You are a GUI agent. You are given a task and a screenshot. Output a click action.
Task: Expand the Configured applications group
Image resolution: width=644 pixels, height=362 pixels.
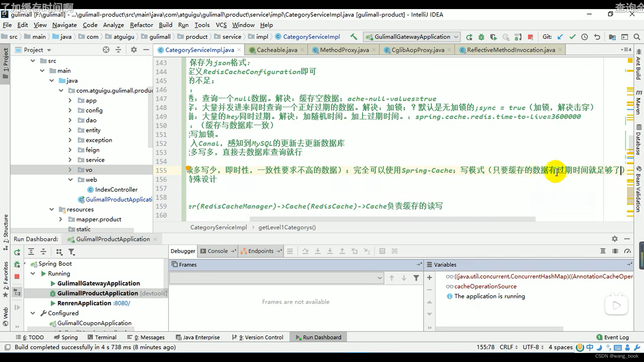click(x=33, y=312)
